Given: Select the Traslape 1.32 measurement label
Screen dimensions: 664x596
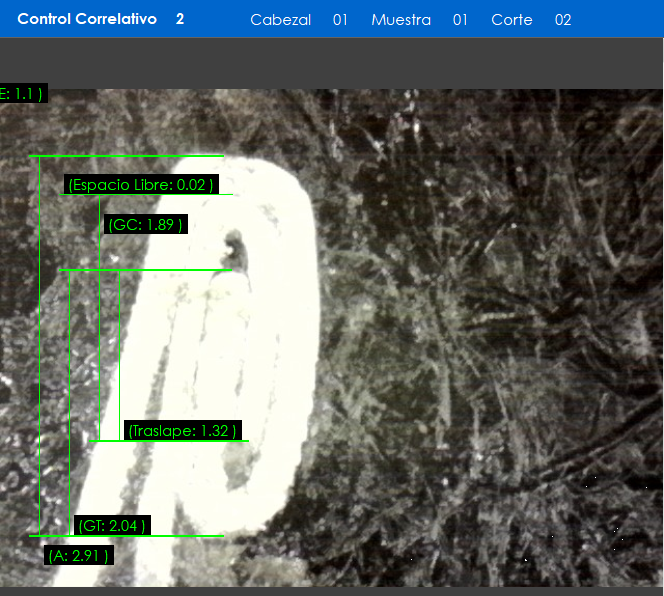Looking at the screenshot, I should [183, 431].
